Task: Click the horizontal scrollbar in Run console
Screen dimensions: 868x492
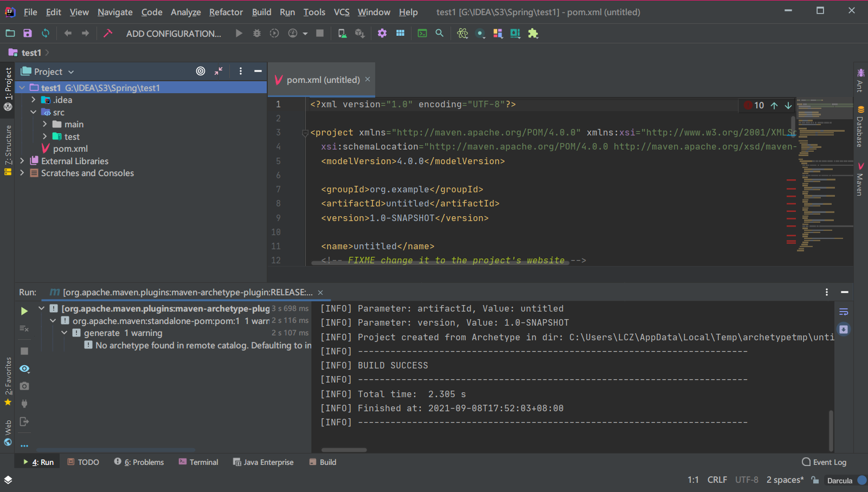Action: click(344, 450)
